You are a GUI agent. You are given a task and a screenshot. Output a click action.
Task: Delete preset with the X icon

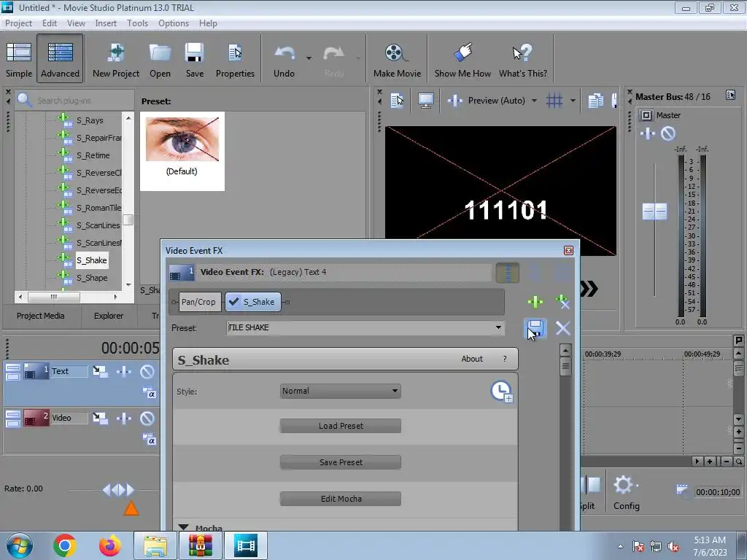[562, 328]
